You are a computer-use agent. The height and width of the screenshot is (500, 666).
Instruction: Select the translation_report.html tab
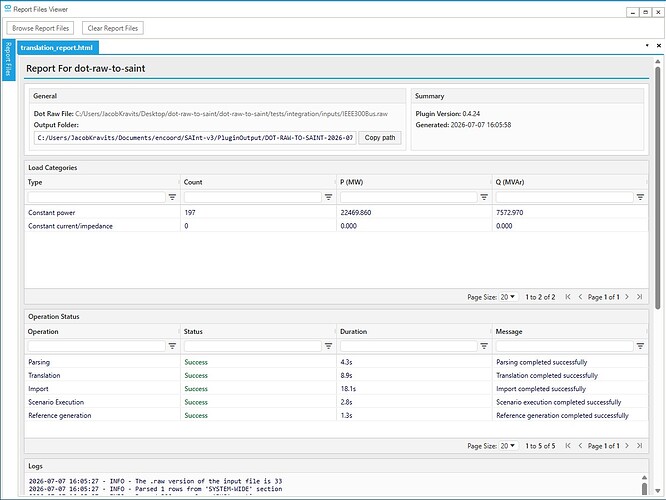coord(57,48)
